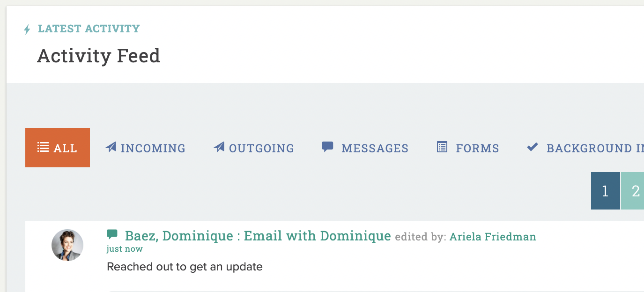Switch to the OUTGOING tab
Screen dimensions: 644x292
click(x=254, y=148)
